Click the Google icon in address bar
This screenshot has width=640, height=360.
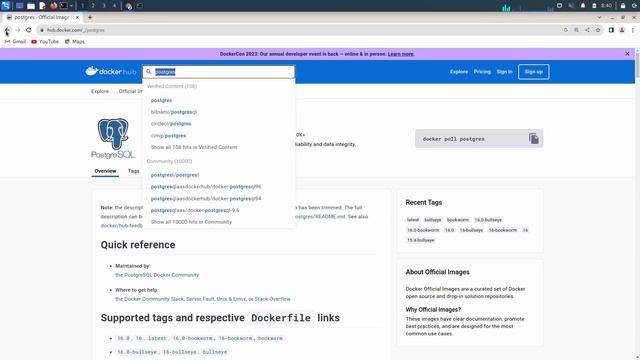[x=566, y=30]
